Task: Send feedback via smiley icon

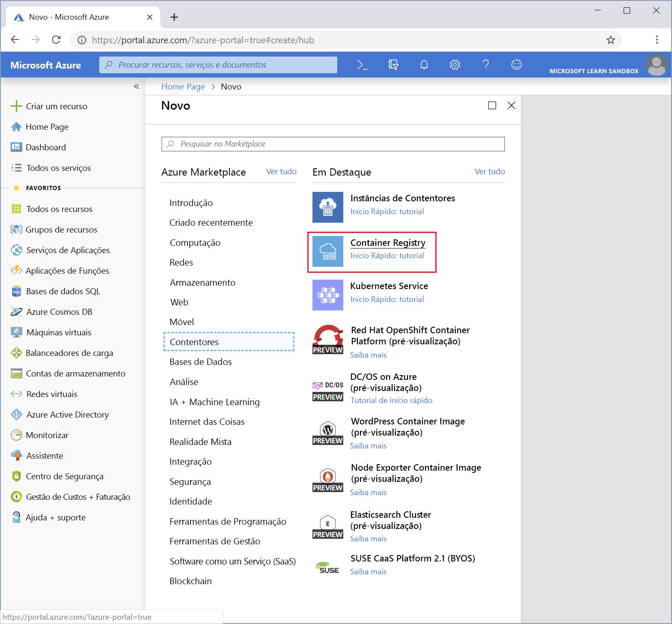Action: (x=516, y=65)
